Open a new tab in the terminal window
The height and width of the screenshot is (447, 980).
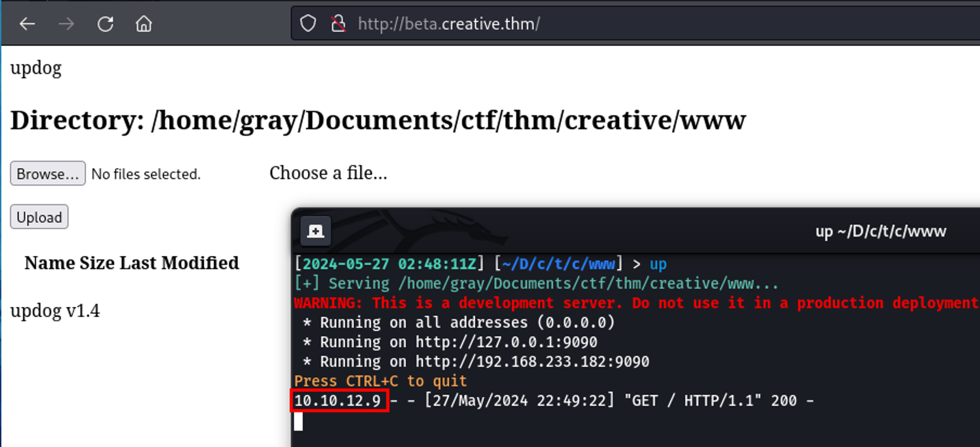(316, 231)
